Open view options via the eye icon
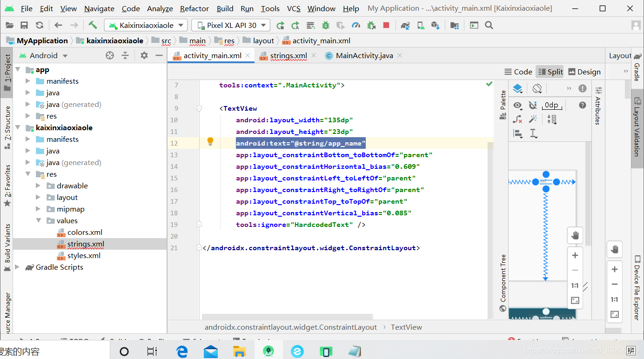Viewport: 644px width, 359px height. click(x=517, y=105)
